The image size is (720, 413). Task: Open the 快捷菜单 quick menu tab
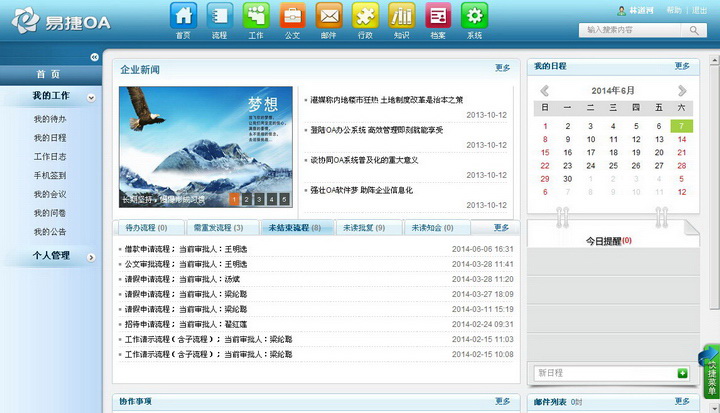pyautogui.click(x=711, y=372)
